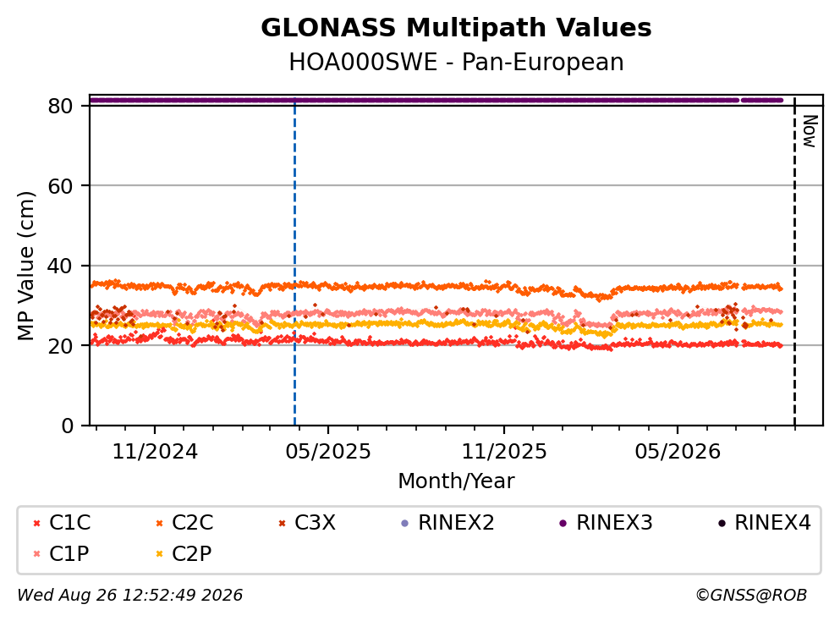Click the blue dashed vertical marker line
The height and width of the screenshot is (621, 840).
pos(294,262)
